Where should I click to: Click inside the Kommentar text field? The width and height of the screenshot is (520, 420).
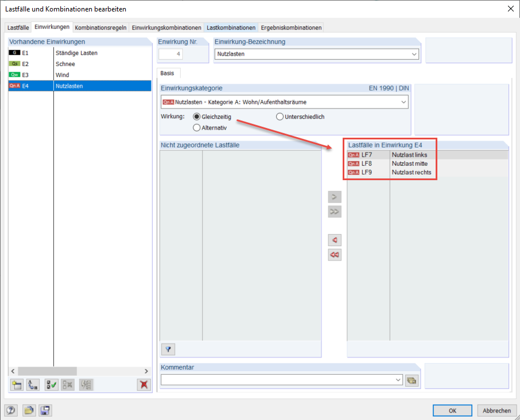click(282, 380)
